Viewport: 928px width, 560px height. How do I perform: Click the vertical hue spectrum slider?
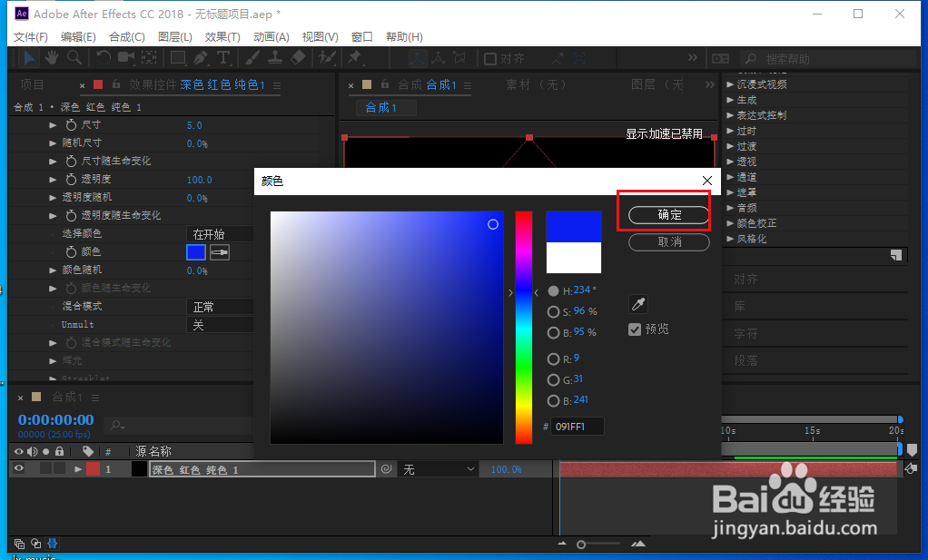tap(524, 327)
